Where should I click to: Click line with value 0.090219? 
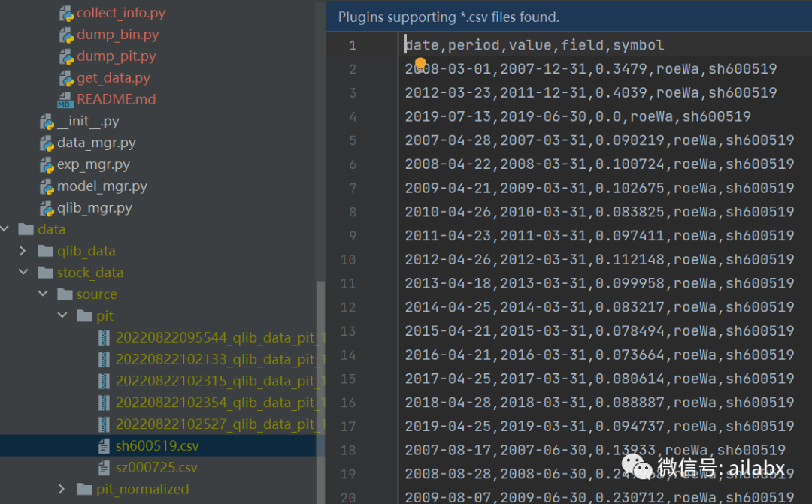pyautogui.click(x=599, y=140)
